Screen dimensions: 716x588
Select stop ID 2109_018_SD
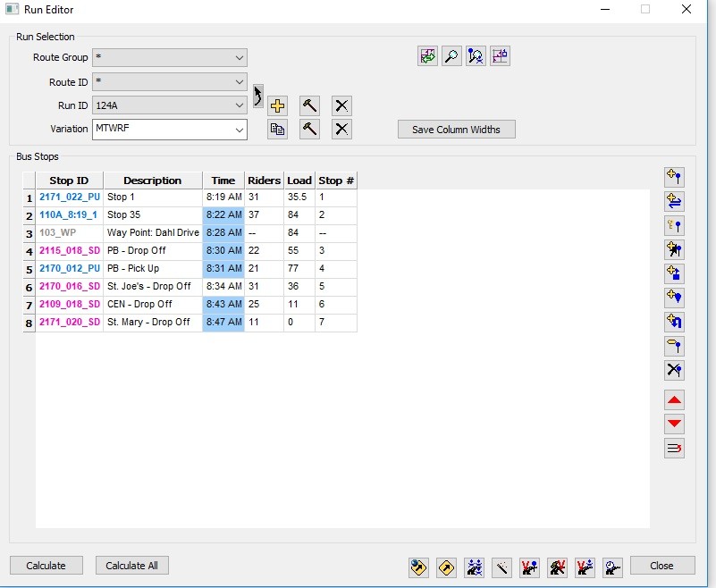pos(70,304)
